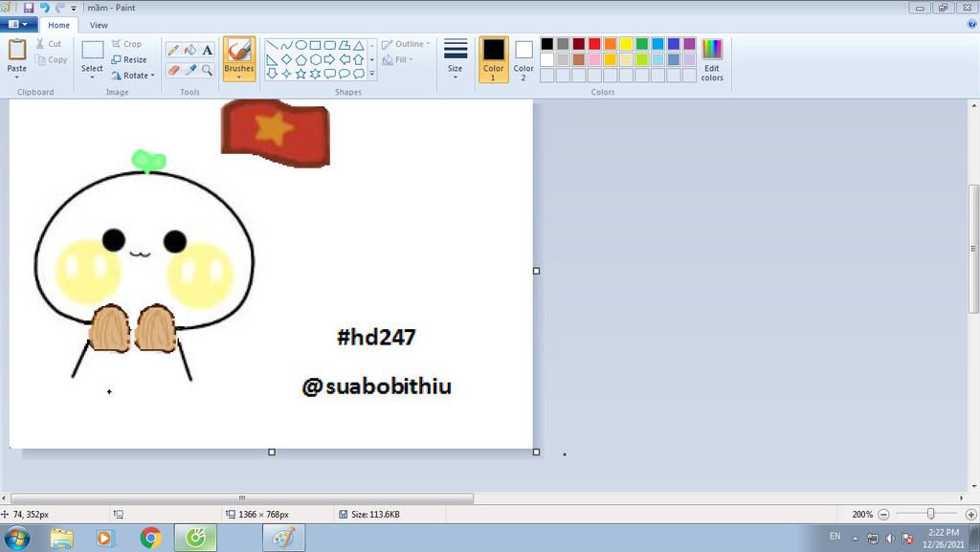Activate Color 1 foreground selector

point(493,59)
